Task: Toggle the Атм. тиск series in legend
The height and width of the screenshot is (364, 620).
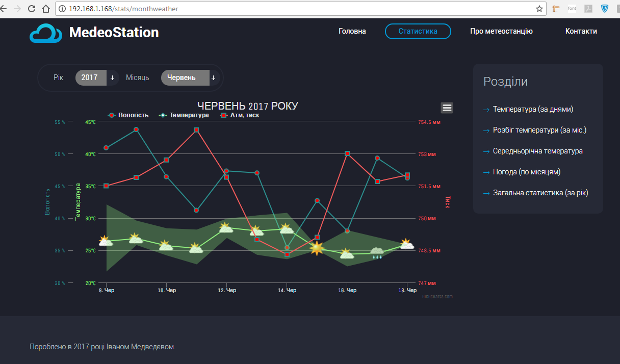Action: [240, 115]
